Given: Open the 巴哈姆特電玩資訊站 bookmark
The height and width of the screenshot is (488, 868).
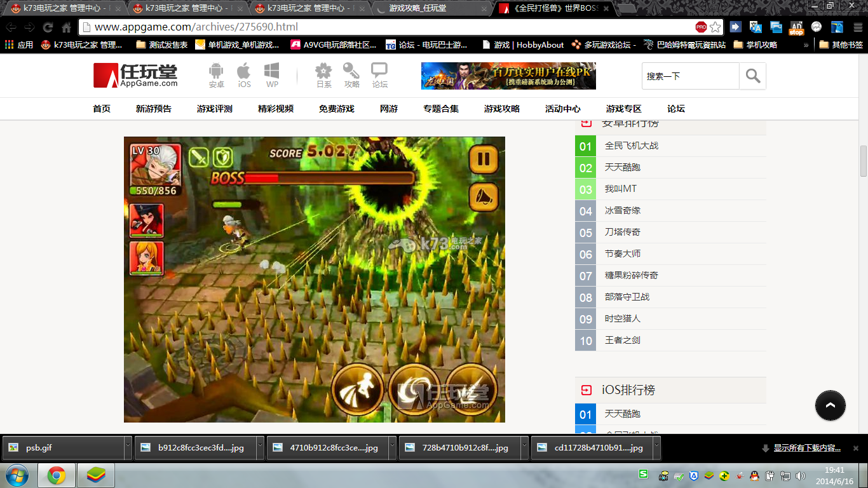Looking at the screenshot, I should (684, 45).
